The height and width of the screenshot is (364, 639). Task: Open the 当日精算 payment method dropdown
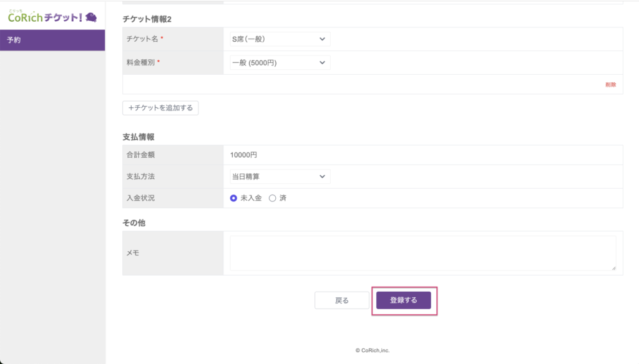pyautogui.click(x=279, y=176)
